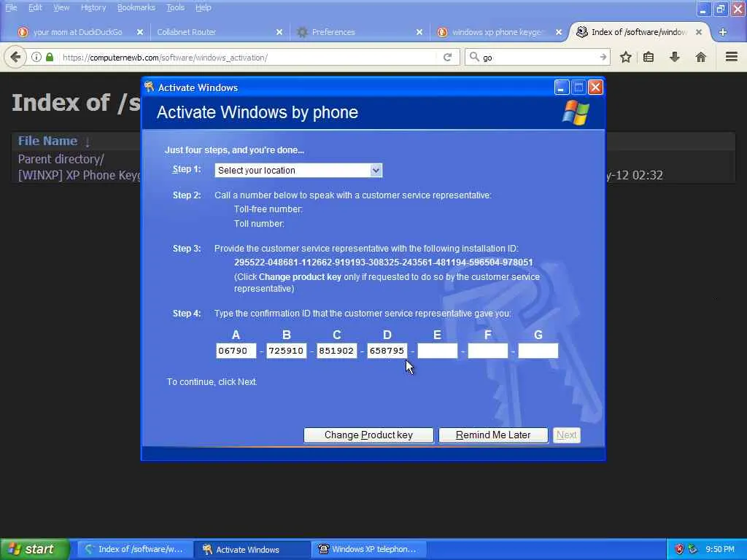
Task: Open the Windows start menu
Action: [35, 549]
